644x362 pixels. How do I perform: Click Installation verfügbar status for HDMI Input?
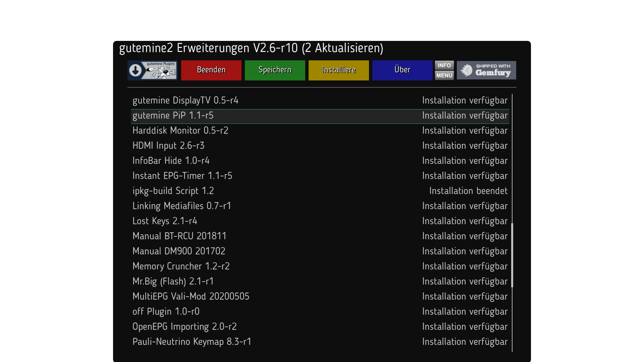click(465, 146)
